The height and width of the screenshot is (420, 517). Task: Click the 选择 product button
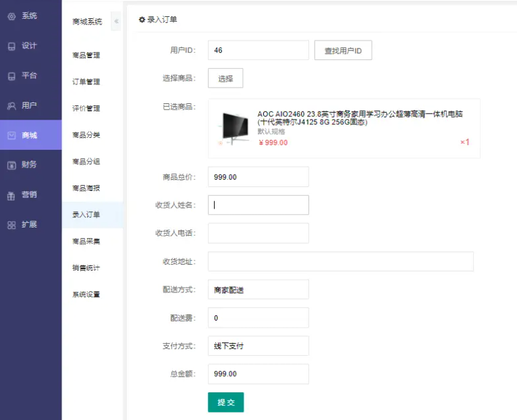pyautogui.click(x=225, y=78)
